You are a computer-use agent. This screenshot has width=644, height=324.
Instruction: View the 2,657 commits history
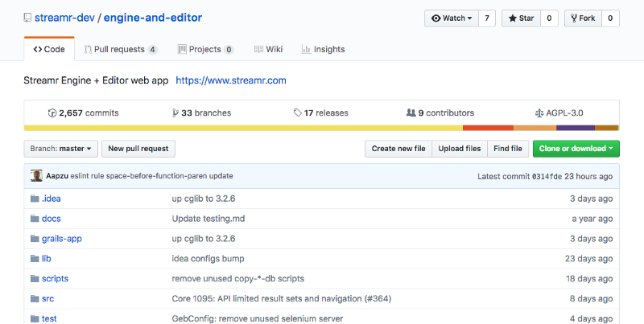[84, 113]
